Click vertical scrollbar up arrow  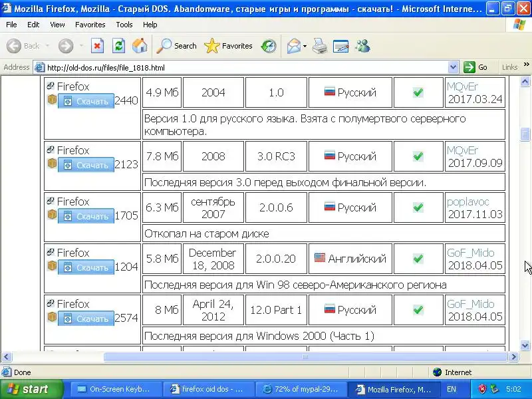pyautogui.click(x=525, y=81)
